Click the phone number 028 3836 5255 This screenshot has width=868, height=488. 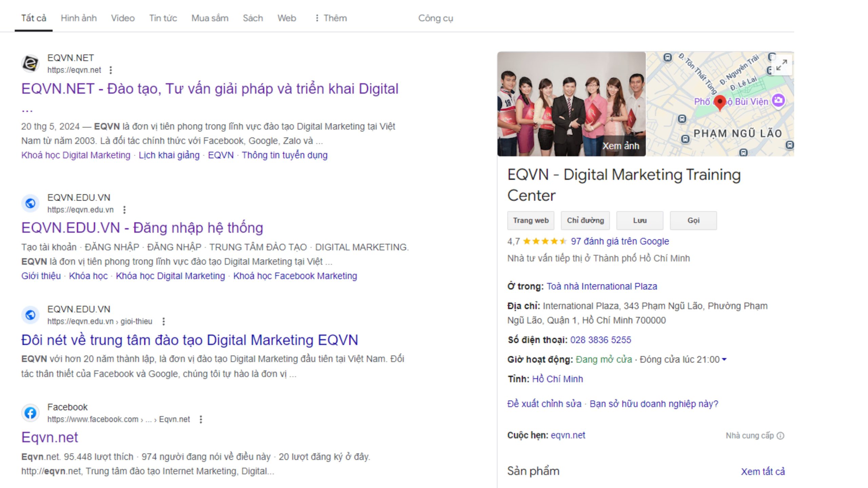(600, 340)
